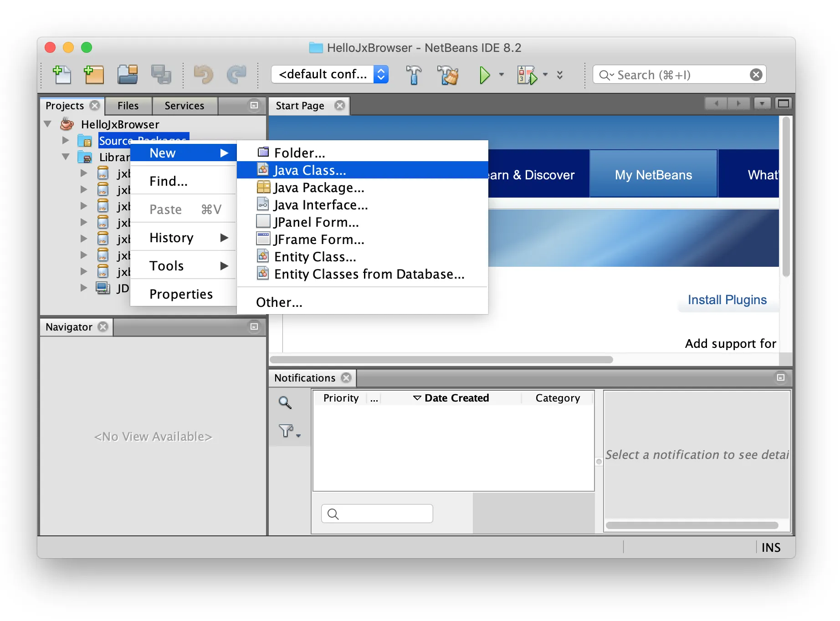Open the editor documents list dropdown
Screen dimensions: 840x621
pos(762,104)
